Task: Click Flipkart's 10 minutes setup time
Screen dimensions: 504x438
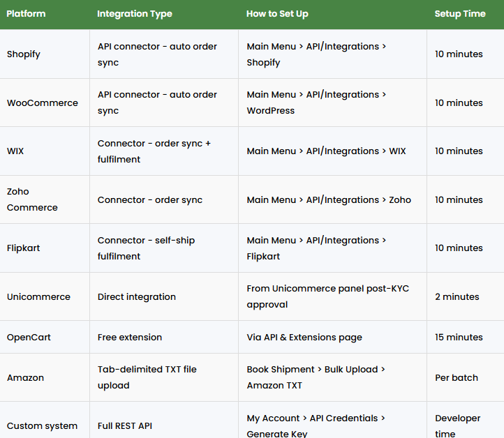Action: [x=466, y=248]
